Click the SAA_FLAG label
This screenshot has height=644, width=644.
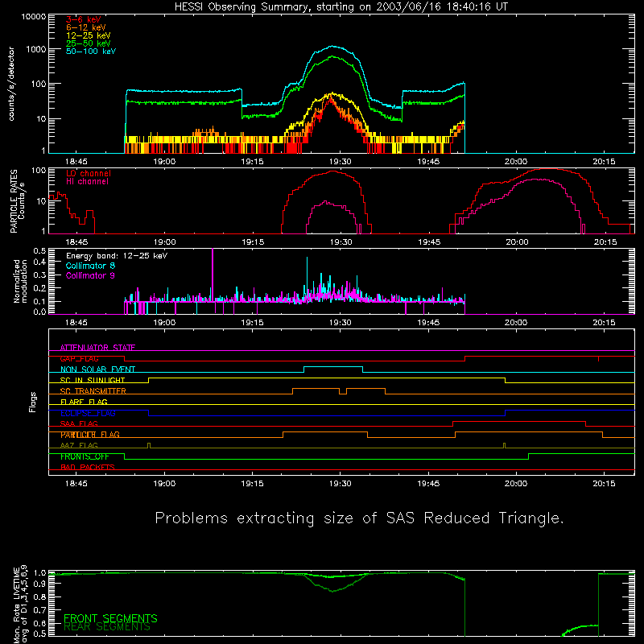pos(79,423)
